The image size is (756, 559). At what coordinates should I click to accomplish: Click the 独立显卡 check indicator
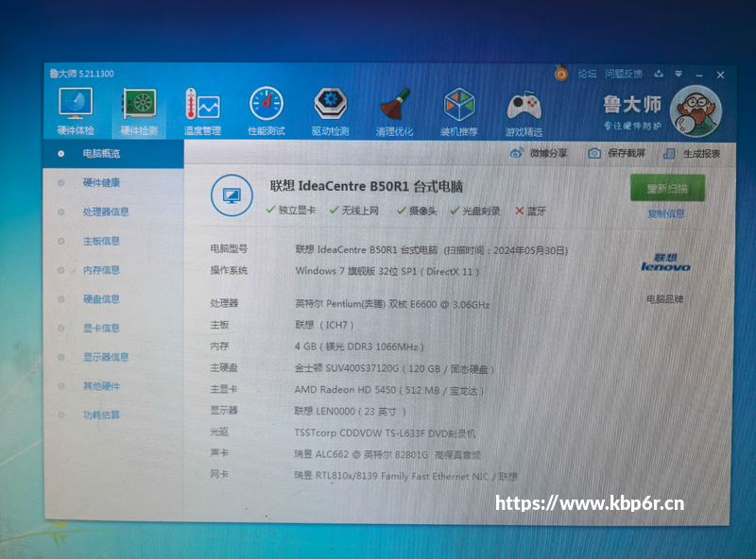291,211
